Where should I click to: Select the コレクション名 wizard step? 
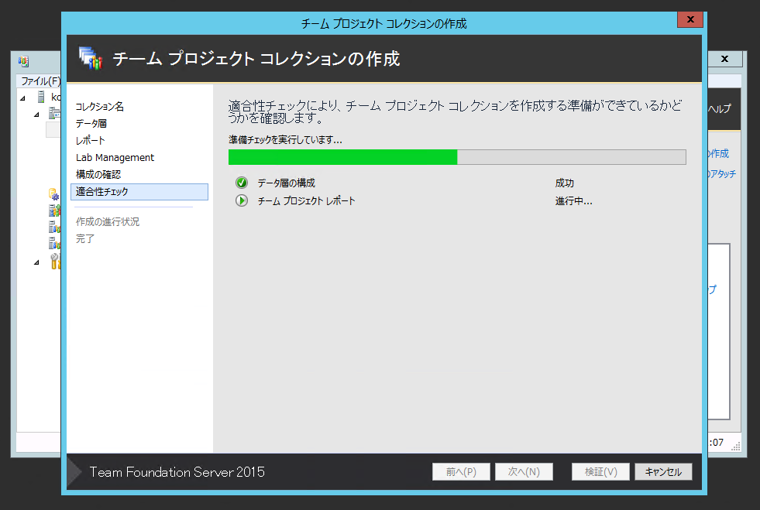(99, 106)
